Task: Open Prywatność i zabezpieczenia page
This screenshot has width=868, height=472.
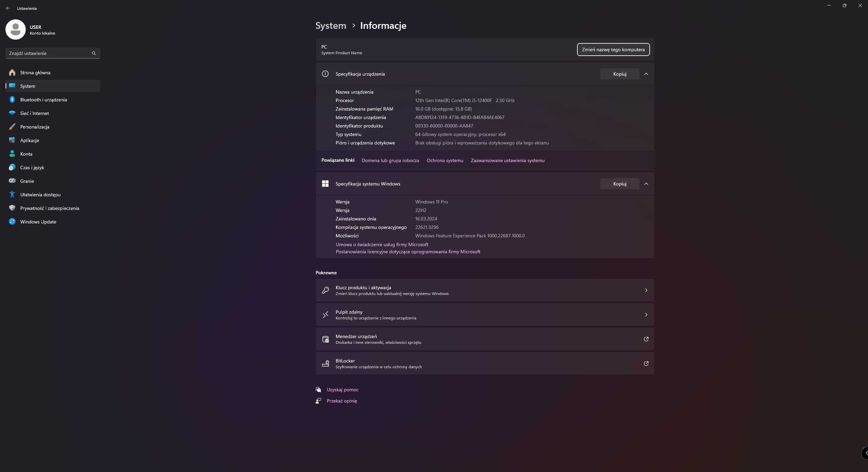Action: 53,208
